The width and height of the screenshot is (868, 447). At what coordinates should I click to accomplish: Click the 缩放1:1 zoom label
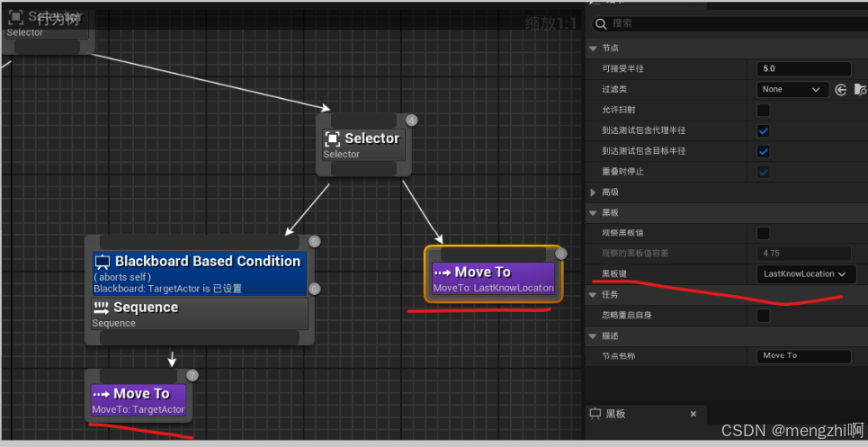pos(550,23)
